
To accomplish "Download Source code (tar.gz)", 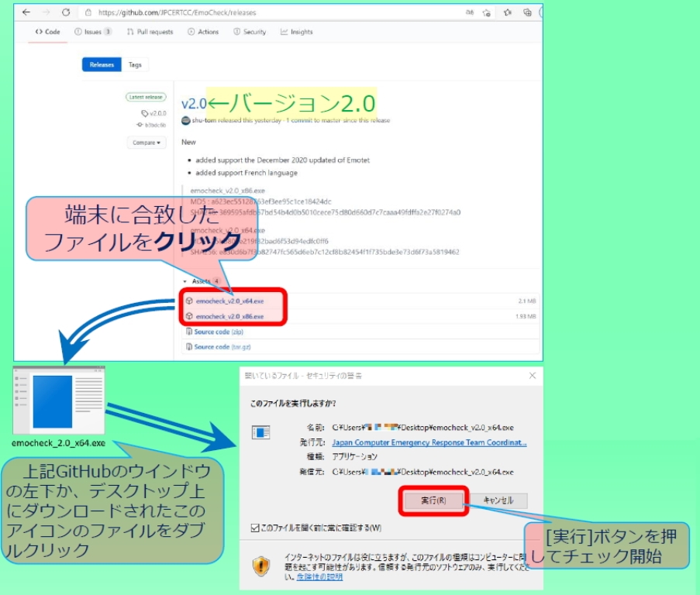I will point(222,347).
